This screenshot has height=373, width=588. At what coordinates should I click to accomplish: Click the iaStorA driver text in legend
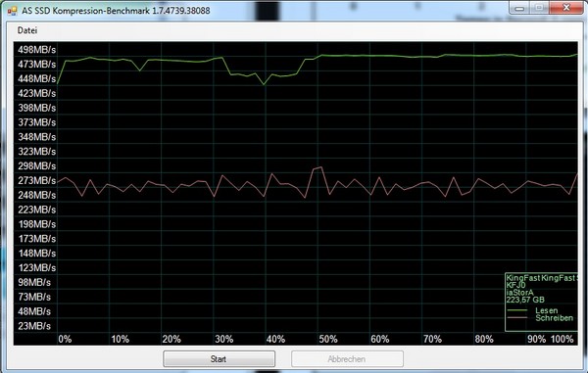point(519,293)
